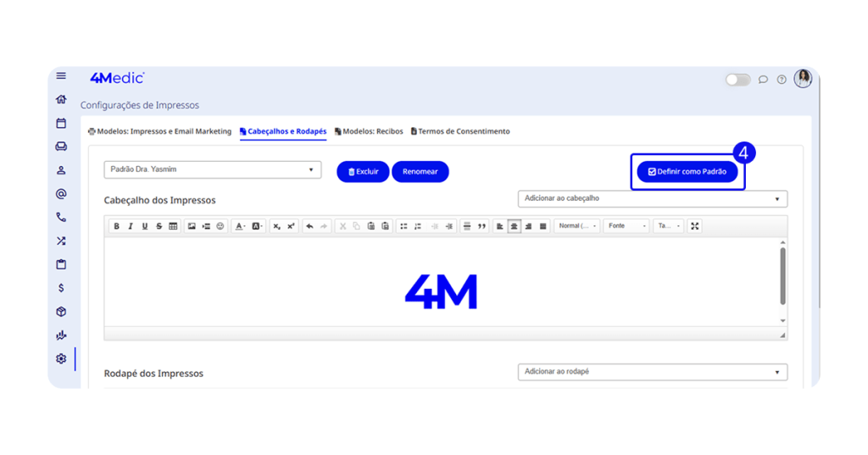Toggle underline formatting

145,226
